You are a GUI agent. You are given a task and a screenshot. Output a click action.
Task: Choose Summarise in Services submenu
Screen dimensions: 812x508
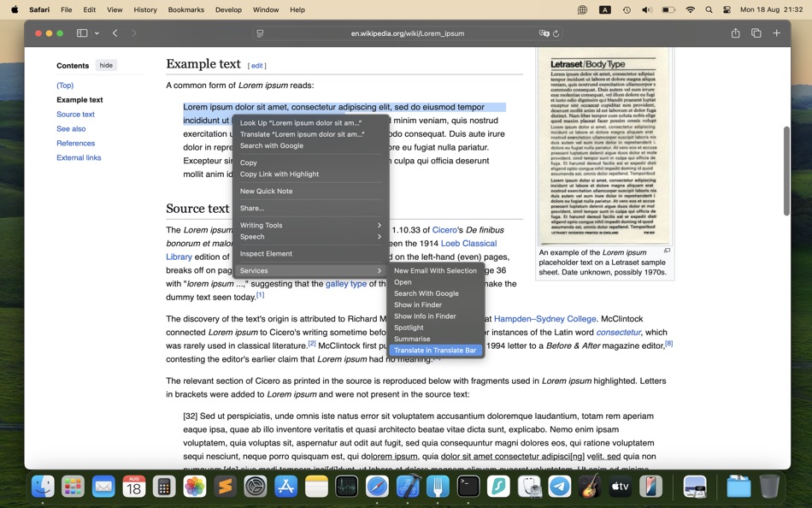[x=436, y=339]
